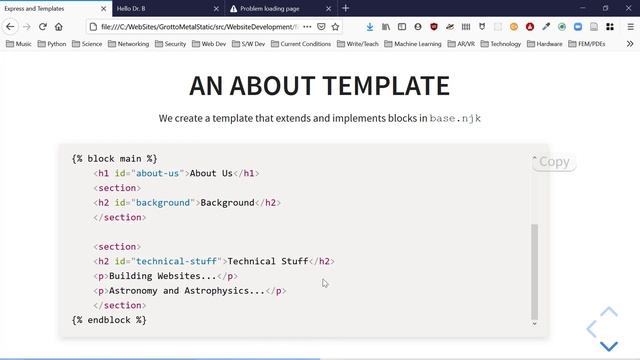Click the code block scrollbar thumb
Viewport: 640px width, 360px height.
point(534,272)
